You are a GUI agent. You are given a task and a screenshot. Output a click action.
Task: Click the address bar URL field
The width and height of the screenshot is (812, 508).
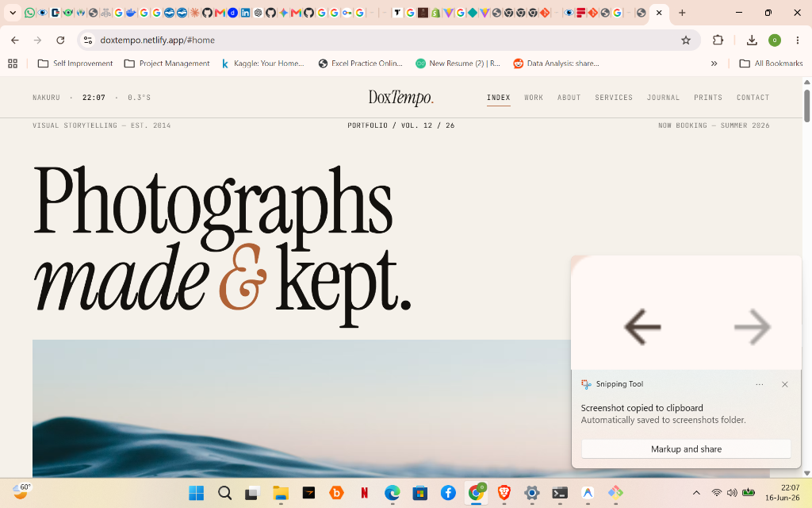pyautogui.click(x=383, y=40)
